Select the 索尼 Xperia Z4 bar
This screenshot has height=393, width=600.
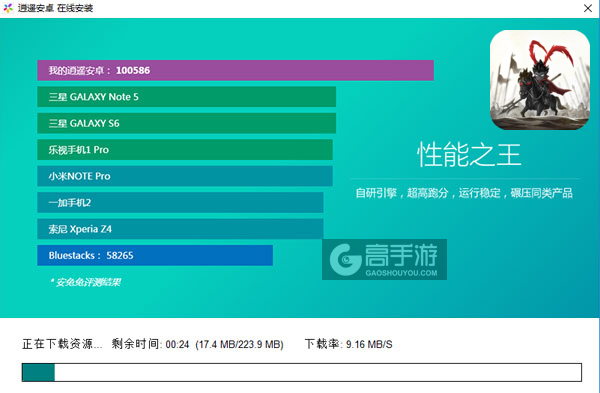(180, 229)
